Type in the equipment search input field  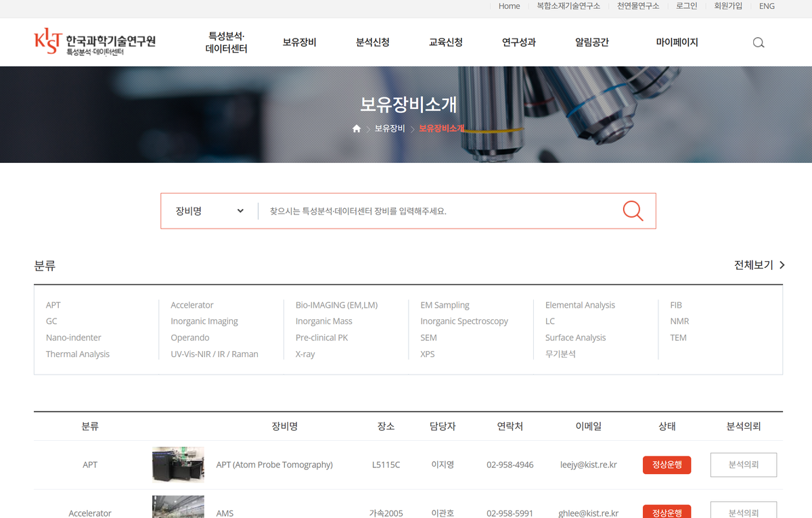[440, 211]
